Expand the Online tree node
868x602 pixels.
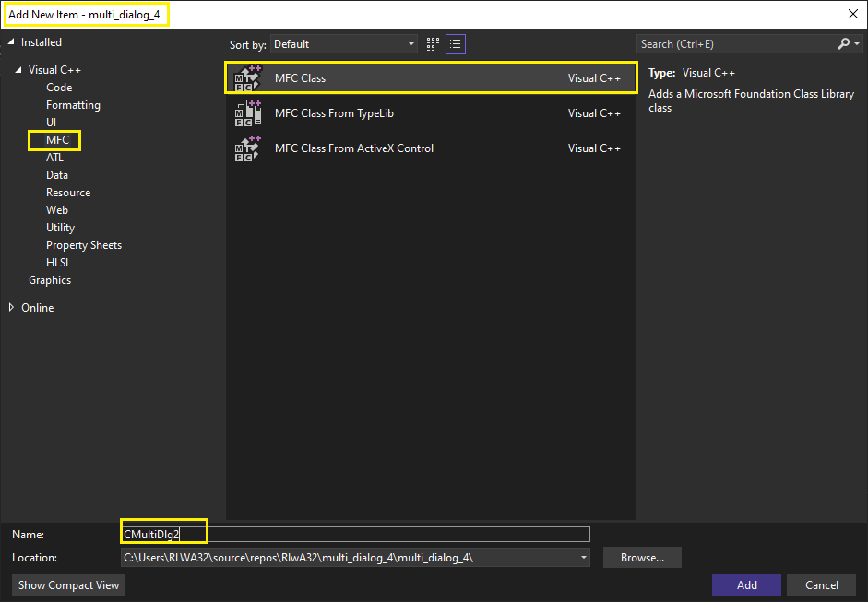tap(11, 307)
